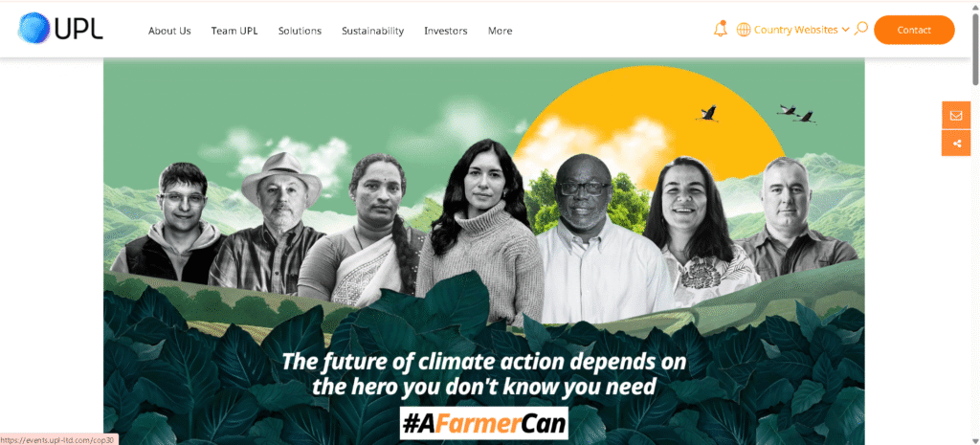Click the page vertical scrollbar thumb
The image size is (980, 445).
[x=975, y=49]
